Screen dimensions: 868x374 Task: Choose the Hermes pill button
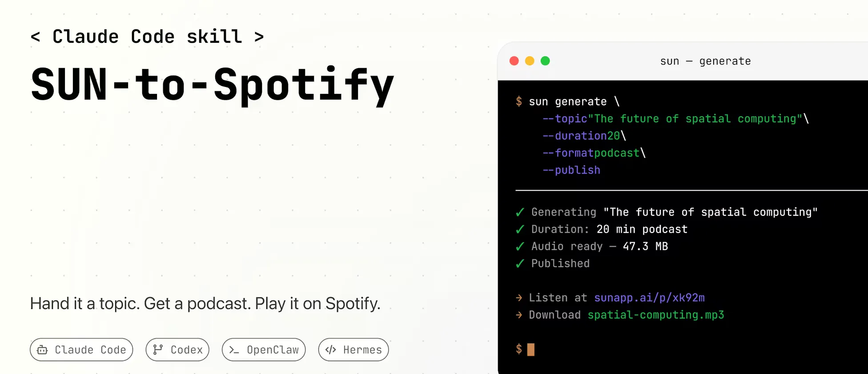(354, 350)
